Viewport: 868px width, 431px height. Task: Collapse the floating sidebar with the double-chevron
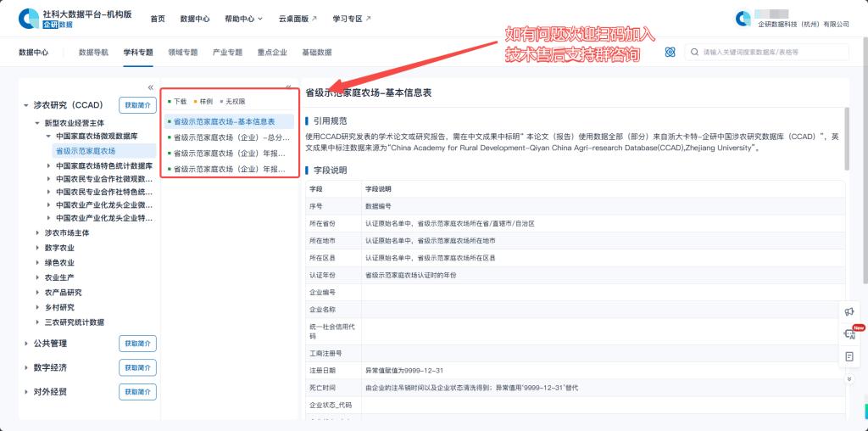[849, 378]
